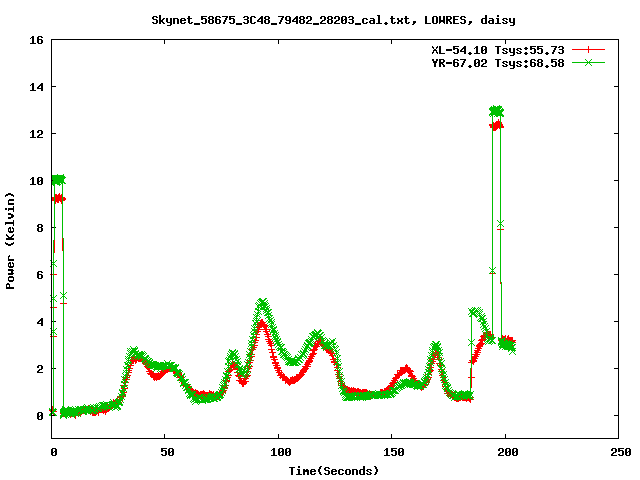Click y-axis tick label 2
640x480 pixels.
coord(40,369)
